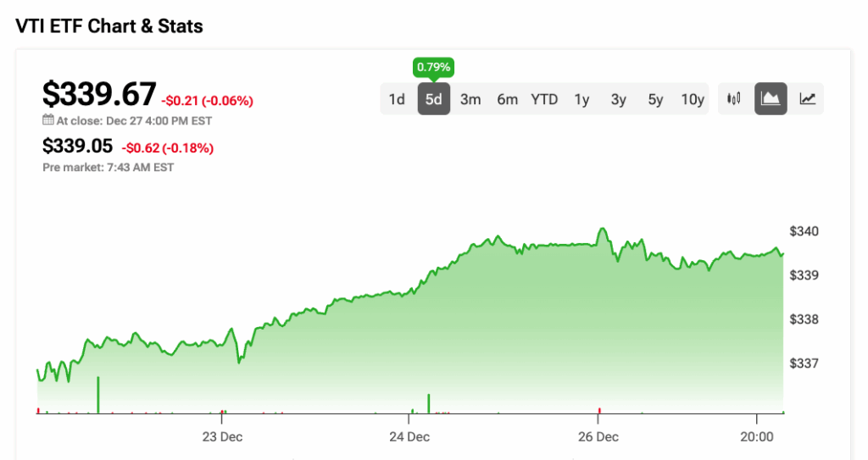The image size is (868, 460).
Task: Click the 24 Dec date marker
Action: pos(409,437)
